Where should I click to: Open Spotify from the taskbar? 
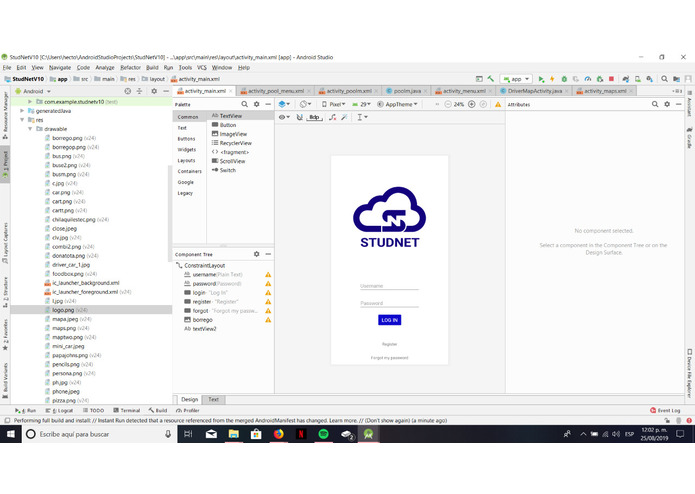323,434
